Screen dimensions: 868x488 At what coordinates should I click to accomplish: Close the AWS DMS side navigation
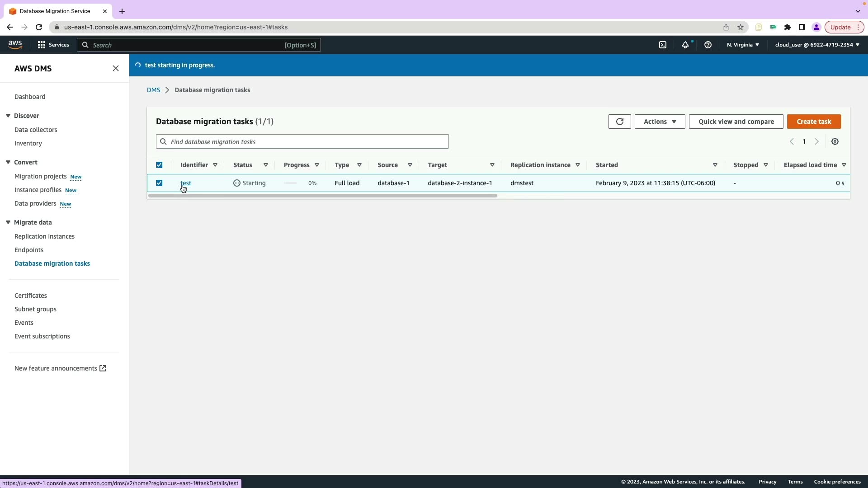[115, 69]
